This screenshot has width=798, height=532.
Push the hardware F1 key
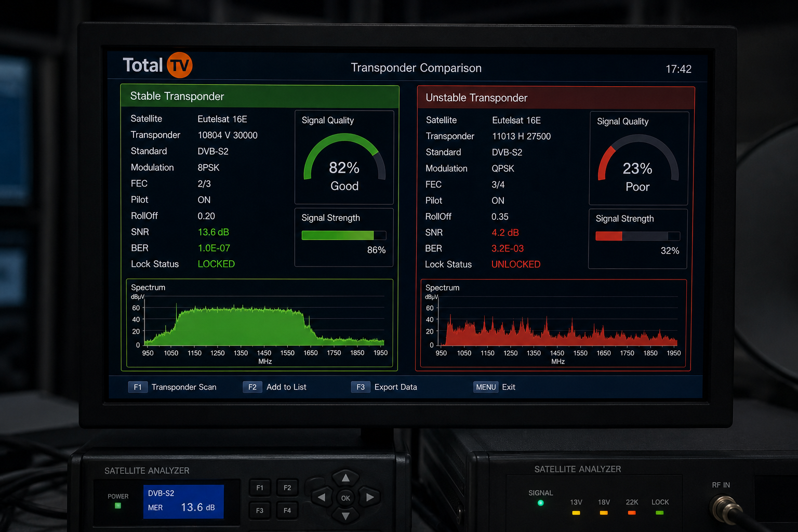260,488
